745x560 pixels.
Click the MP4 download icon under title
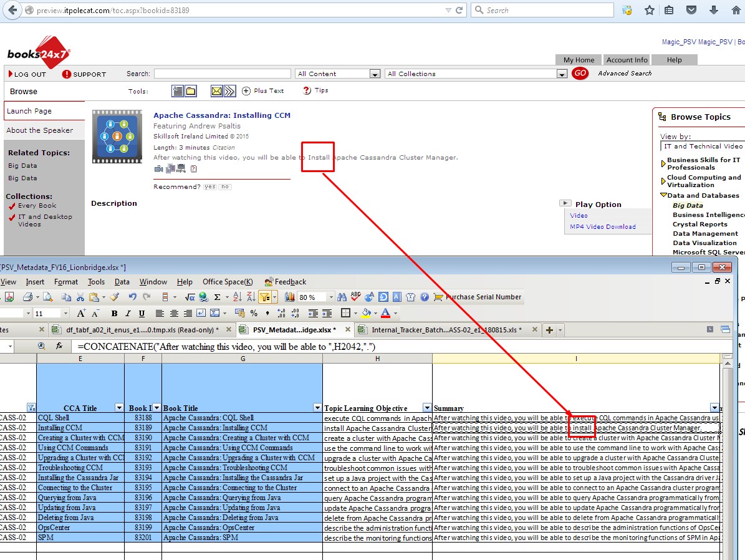181,169
